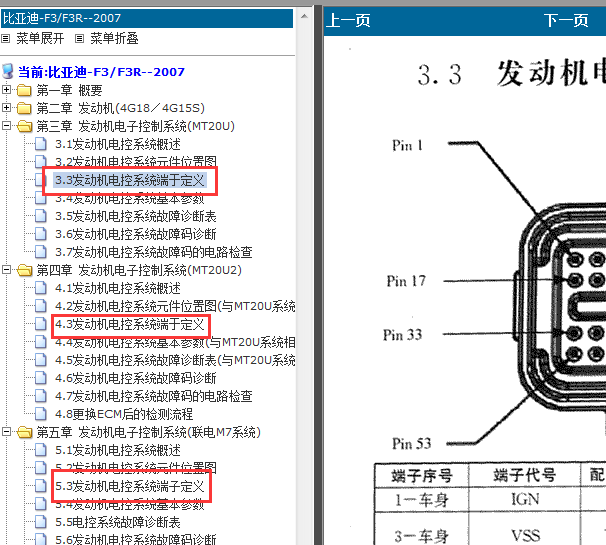Click the 菜单展开 expand-all icon

pyautogui.click(x=5, y=38)
